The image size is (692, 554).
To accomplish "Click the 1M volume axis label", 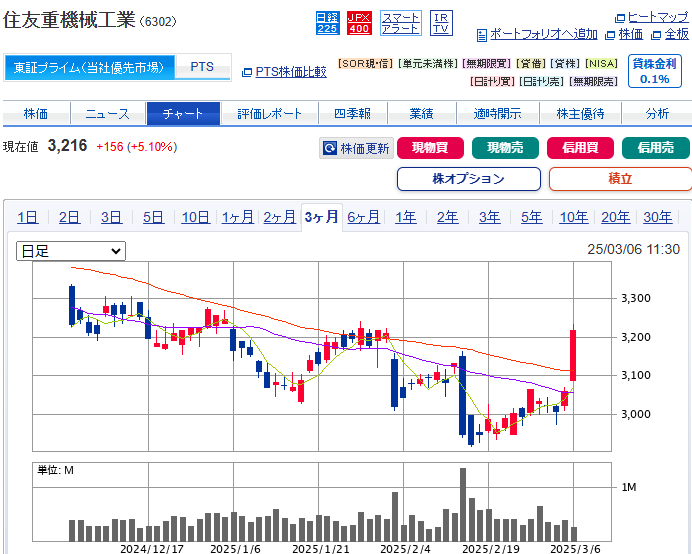I will pos(629,487).
